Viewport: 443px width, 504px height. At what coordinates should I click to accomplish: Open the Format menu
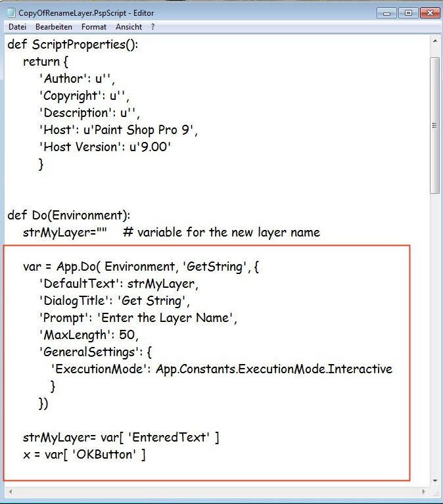pos(94,27)
